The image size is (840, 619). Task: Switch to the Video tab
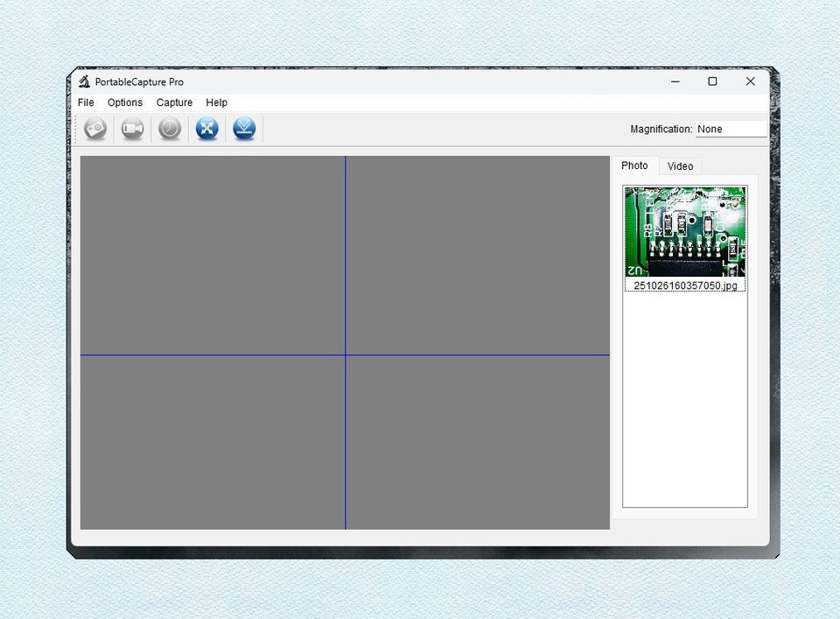[681, 166]
